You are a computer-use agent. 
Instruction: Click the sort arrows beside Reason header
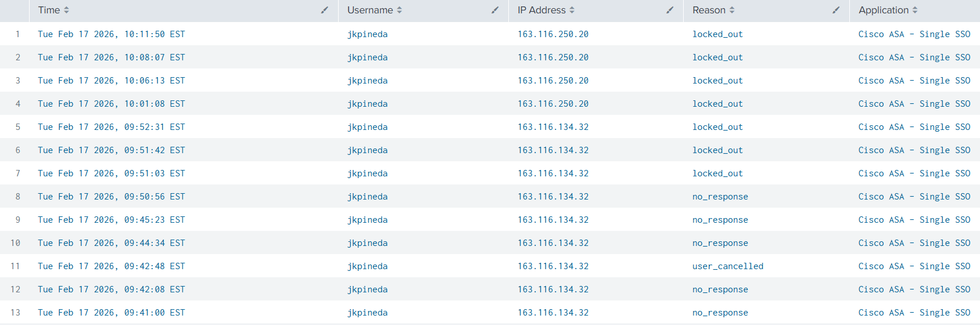coord(732,10)
